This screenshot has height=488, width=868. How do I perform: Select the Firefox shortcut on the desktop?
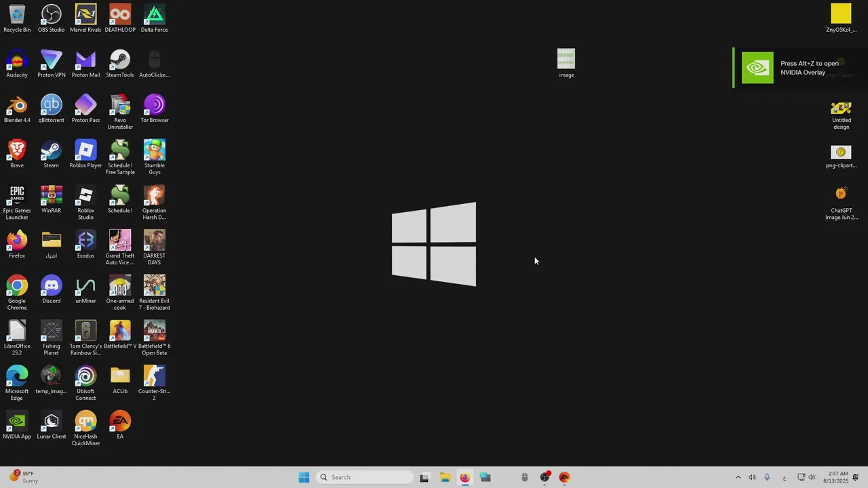(x=17, y=245)
